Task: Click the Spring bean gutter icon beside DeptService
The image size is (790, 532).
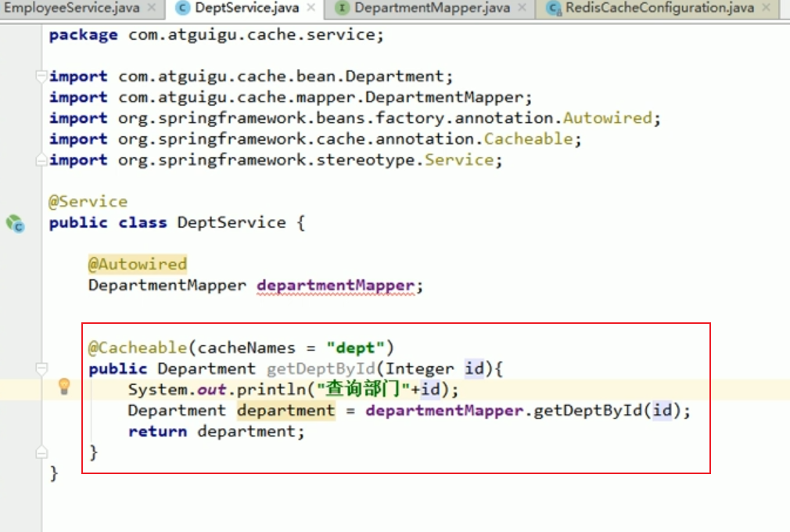Action: 16,224
